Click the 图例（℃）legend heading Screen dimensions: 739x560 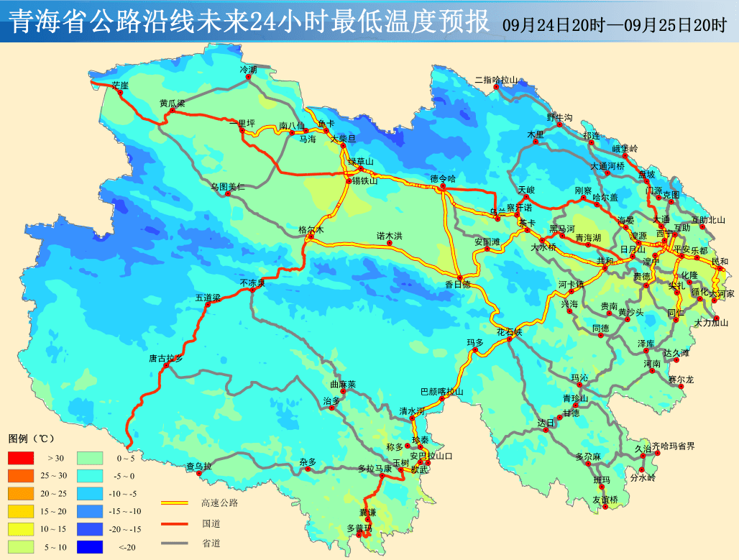pos(31,439)
